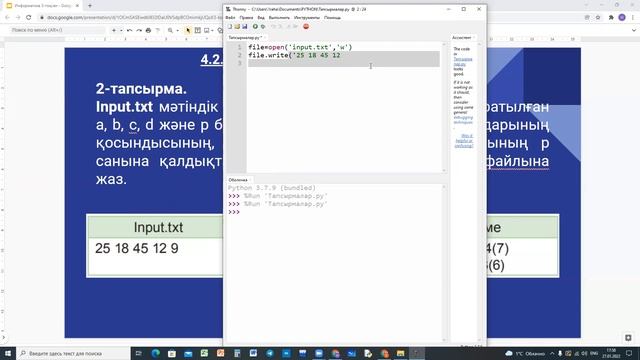Select the cursor select tool in Slides
This screenshot has height=360, width=640.
[188, 30]
